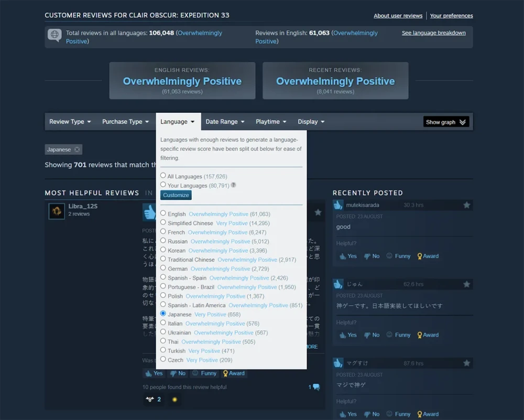524x420 pixels.
Task: Give Award to Libra_12S review
Action: coord(234,373)
